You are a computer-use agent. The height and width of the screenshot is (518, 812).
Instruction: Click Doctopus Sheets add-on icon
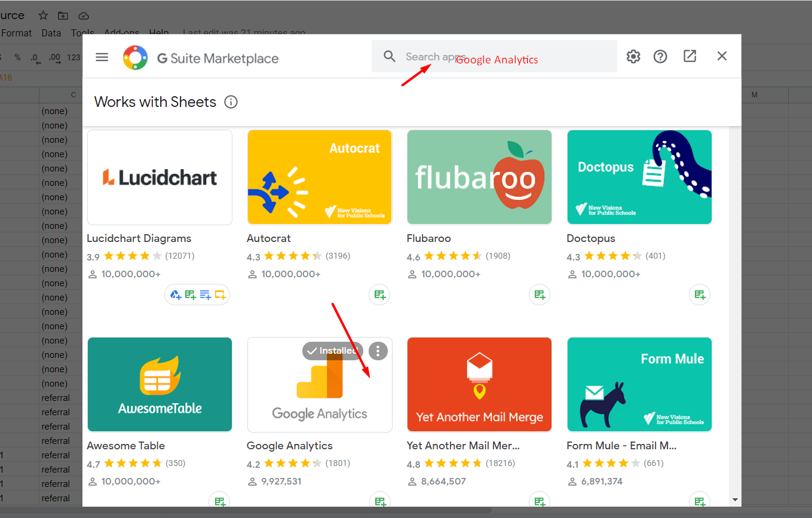[x=700, y=295]
